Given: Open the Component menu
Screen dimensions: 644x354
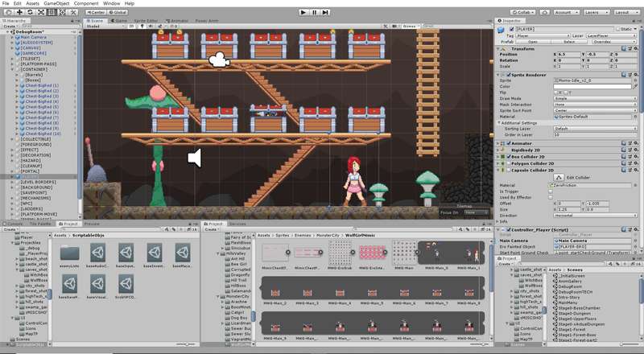Looking at the screenshot, I should coord(86,3).
